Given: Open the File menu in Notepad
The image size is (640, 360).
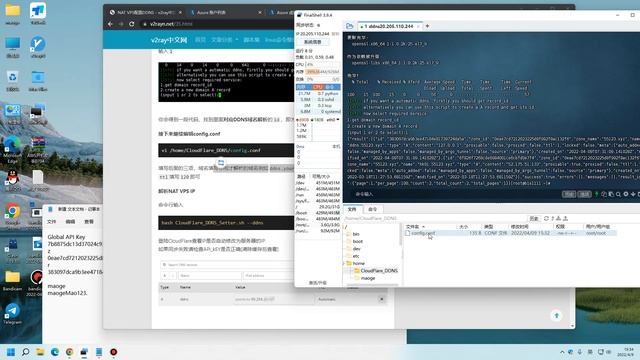Looking at the screenshot, I should tap(51, 222).
